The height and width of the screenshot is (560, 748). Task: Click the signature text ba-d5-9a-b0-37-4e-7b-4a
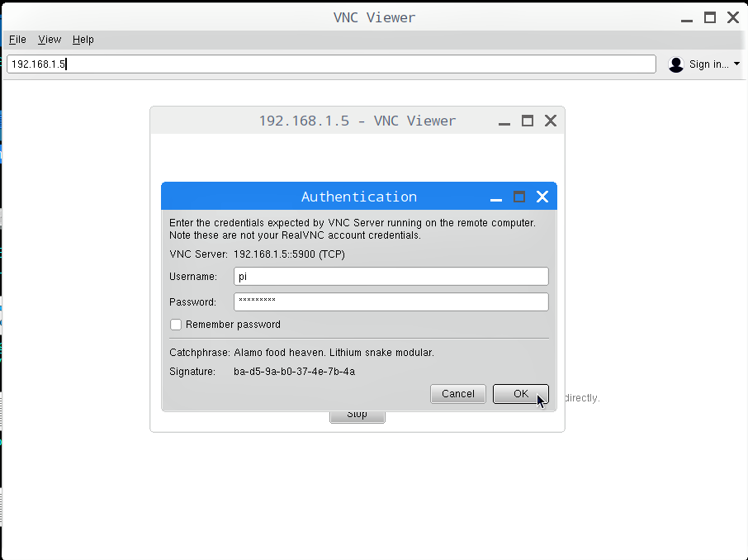[295, 372]
